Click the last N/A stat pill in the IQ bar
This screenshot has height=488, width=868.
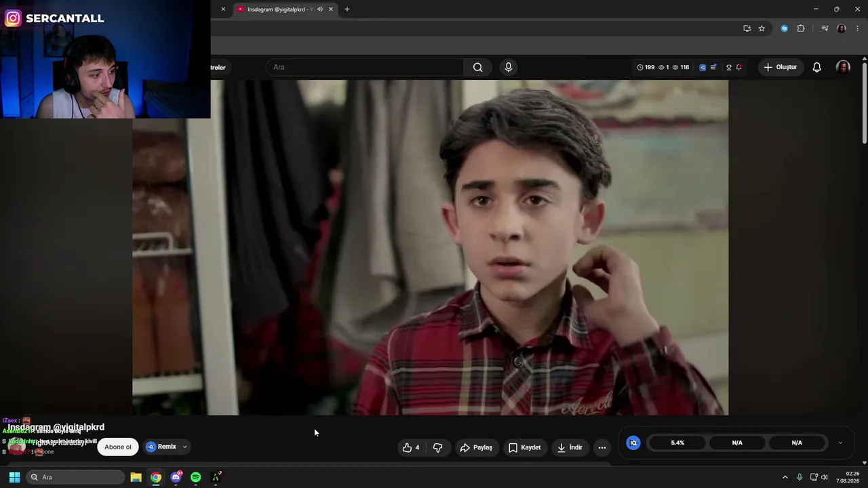tap(797, 443)
